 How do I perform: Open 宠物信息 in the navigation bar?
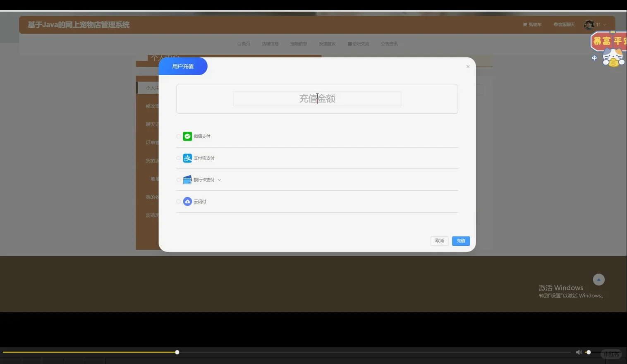(299, 44)
